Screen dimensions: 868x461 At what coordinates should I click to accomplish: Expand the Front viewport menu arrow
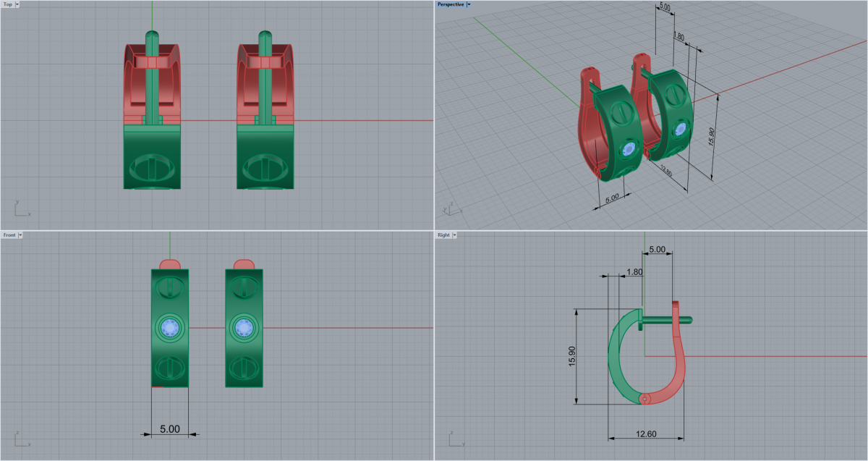[20, 235]
